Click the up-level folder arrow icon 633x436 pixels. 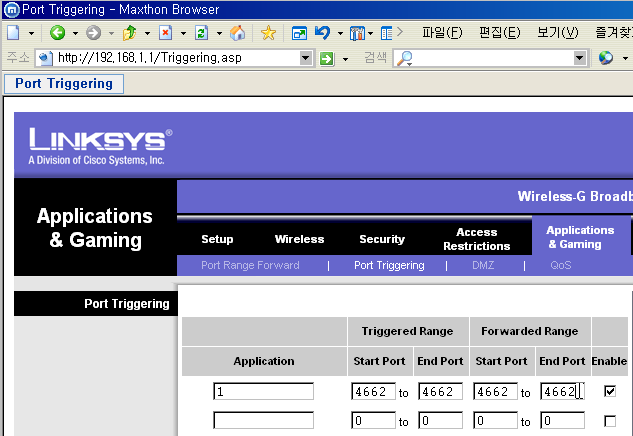tap(129, 33)
